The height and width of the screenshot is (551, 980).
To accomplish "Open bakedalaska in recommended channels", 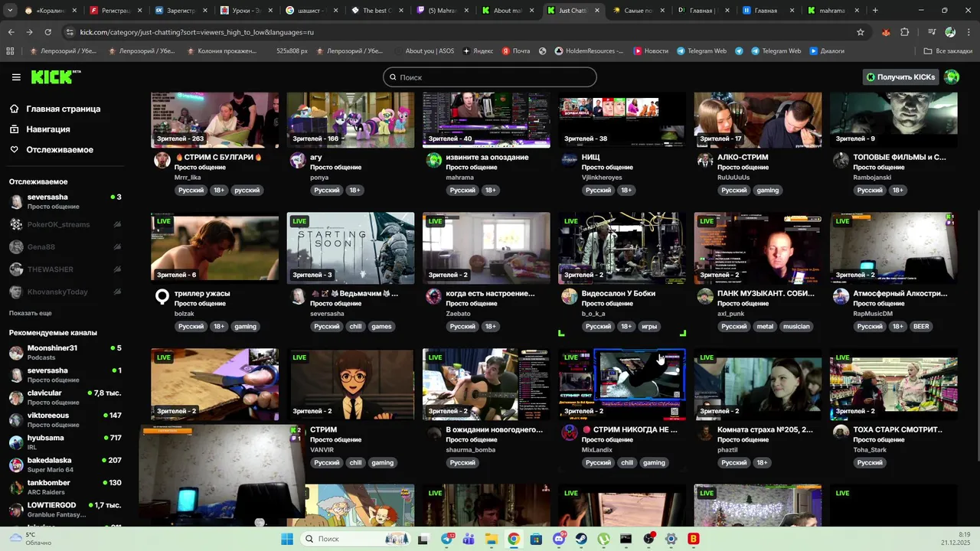I will click(x=65, y=465).
